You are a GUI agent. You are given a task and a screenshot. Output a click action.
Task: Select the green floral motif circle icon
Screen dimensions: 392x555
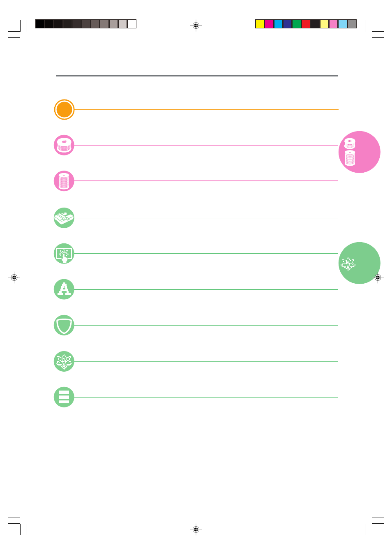tap(64, 361)
